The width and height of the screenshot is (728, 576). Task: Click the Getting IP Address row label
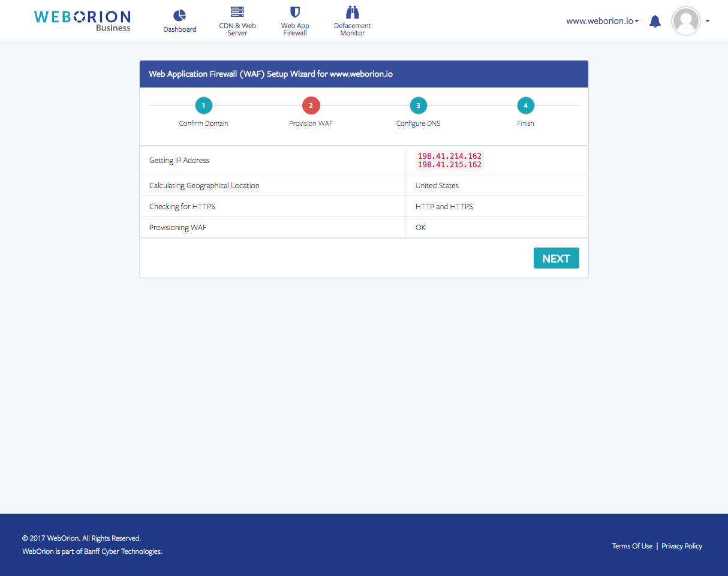[x=179, y=161]
